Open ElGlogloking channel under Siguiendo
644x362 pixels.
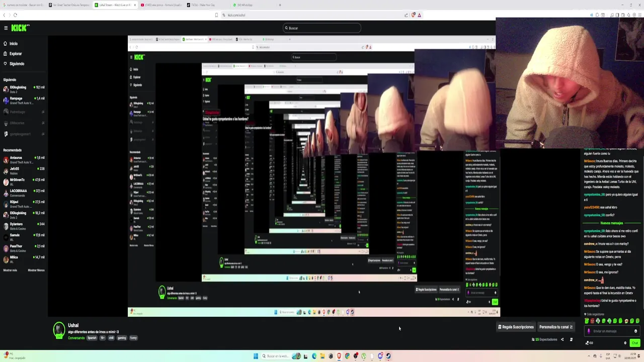coord(24,89)
